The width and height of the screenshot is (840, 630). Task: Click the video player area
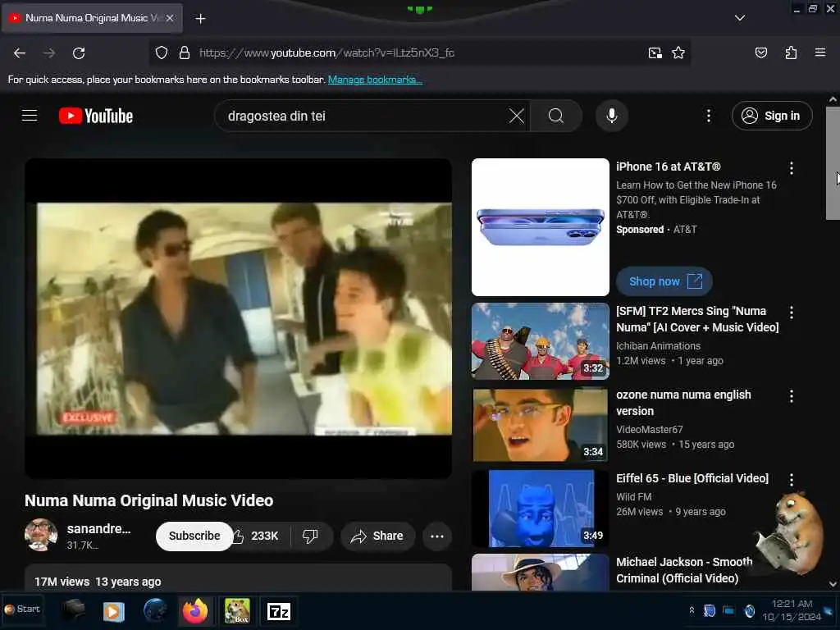tap(239, 318)
